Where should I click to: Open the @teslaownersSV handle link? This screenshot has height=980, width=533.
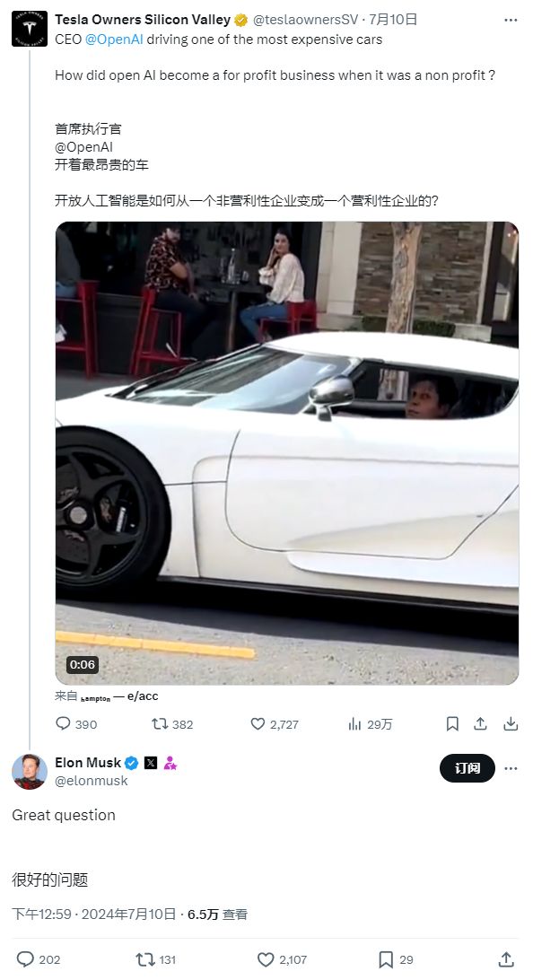(306, 20)
